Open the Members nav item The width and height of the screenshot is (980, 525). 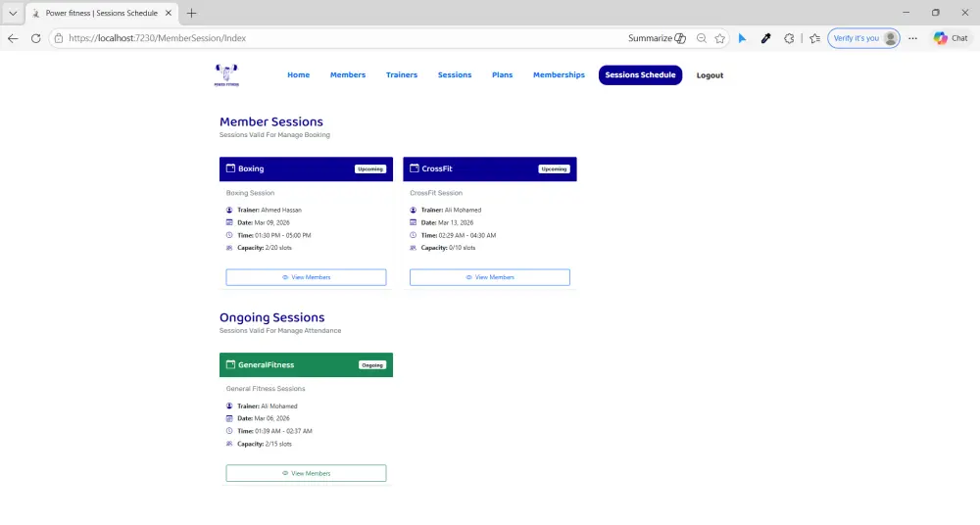[x=348, y=75]
